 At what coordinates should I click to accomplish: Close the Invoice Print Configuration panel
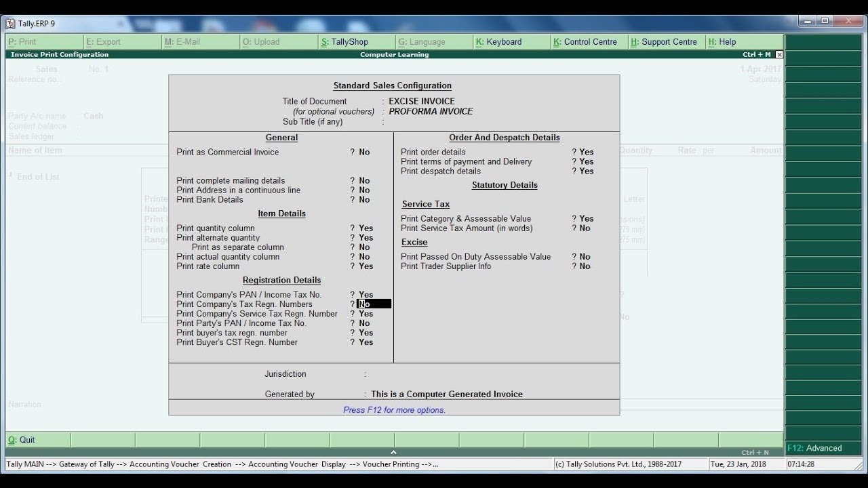779,54
